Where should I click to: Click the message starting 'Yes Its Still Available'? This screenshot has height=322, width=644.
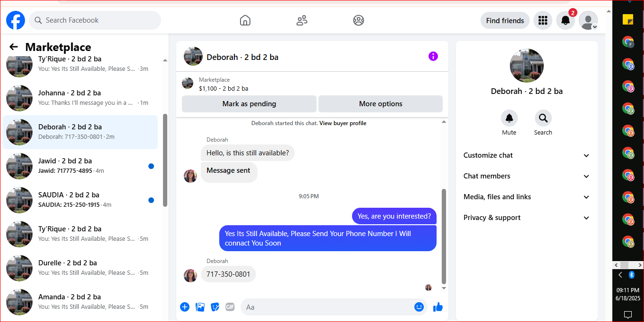coord(328,238)
